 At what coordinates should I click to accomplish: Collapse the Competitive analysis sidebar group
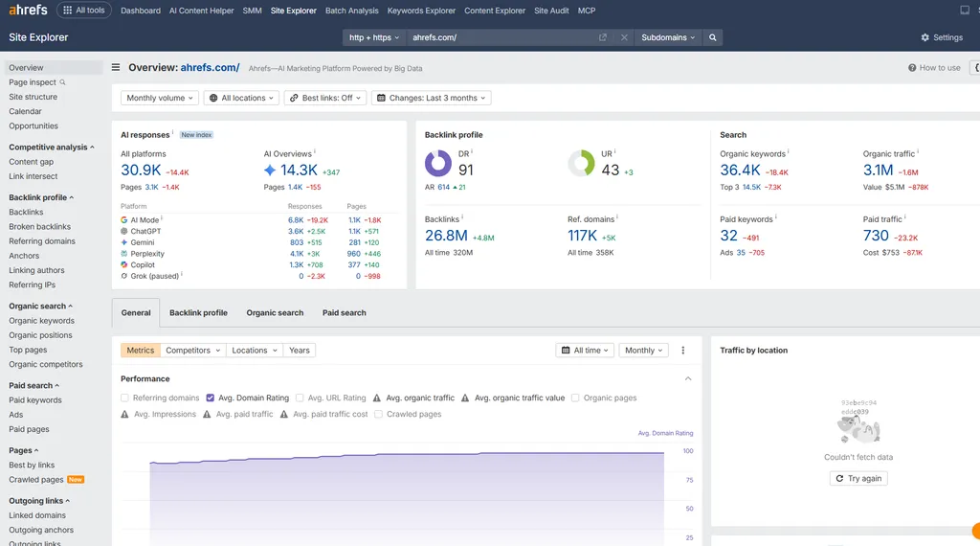(52, 147)
